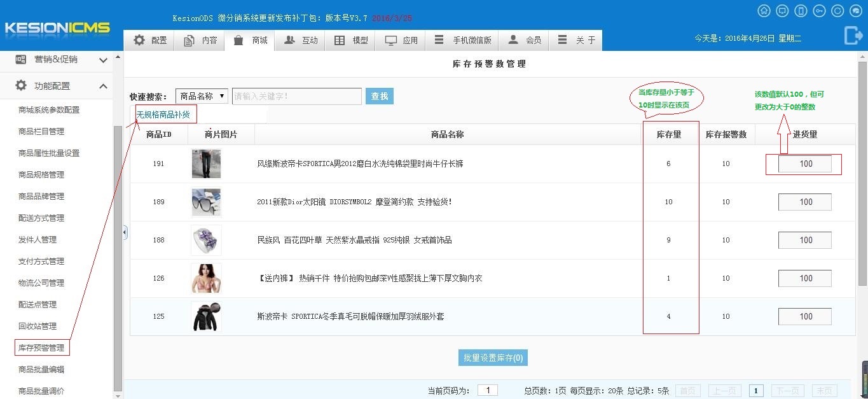The width and height of the screenshot is (868, 399).
Task: Click the 首页 pagination button
Action: coord(688,391)
